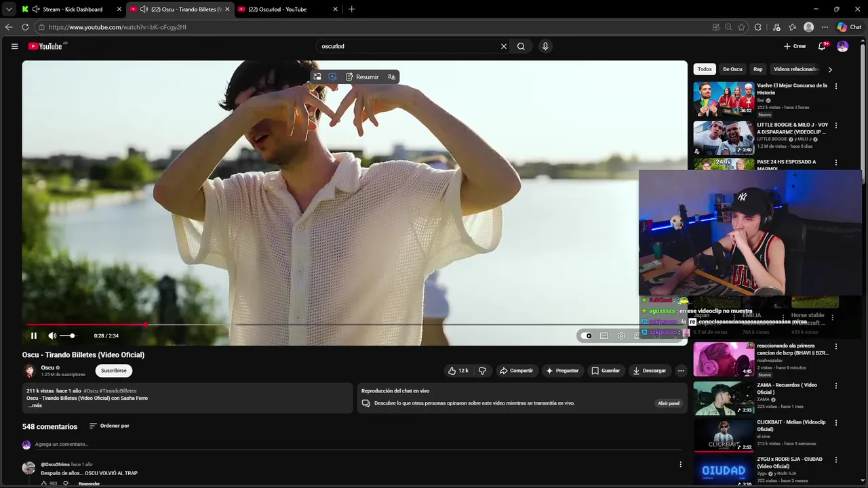The width and height of the screenshot is (868, 488).
Task: Open options for ZAMA - Recuerdos video
Action: [x=835, y=386]
